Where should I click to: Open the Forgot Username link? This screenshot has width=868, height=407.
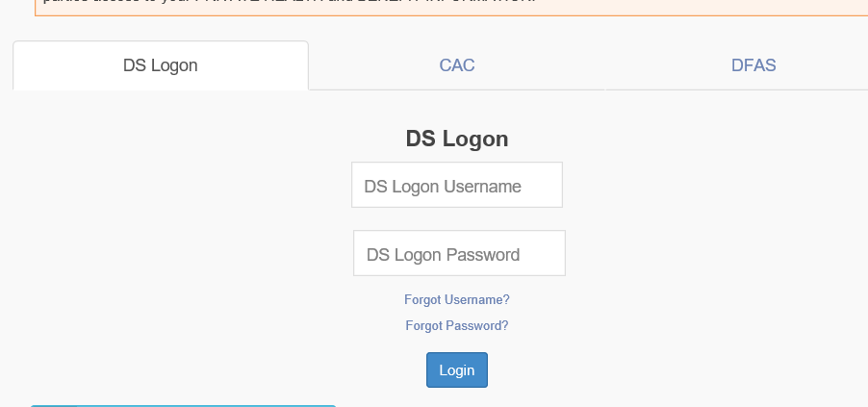[457, 300]
